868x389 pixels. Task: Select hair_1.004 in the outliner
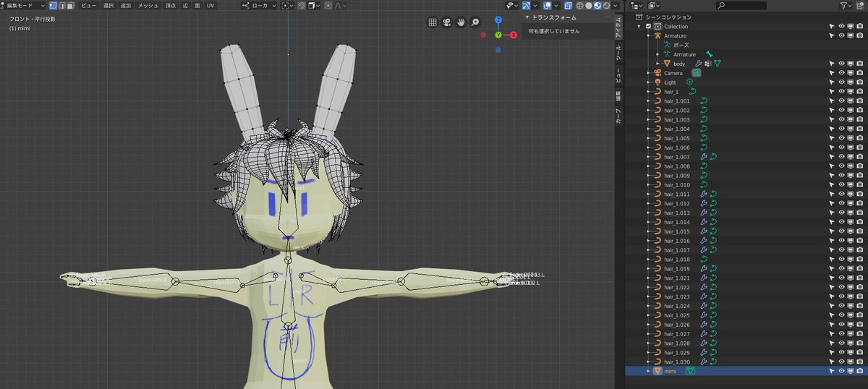[676, 129]
